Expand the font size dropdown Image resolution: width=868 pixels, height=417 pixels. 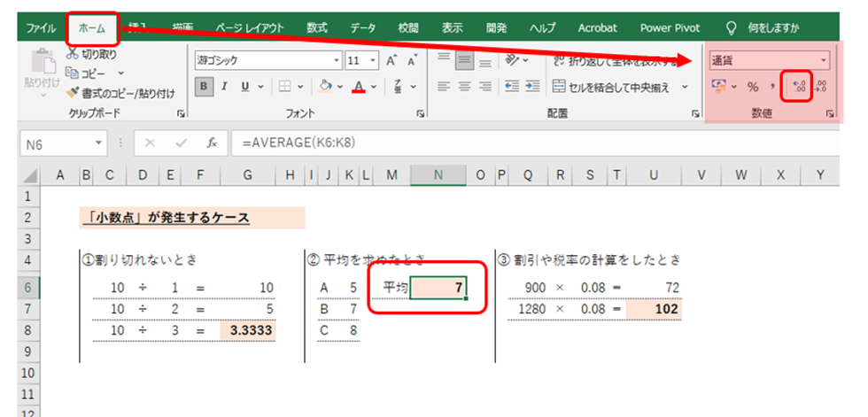point(375,61)
